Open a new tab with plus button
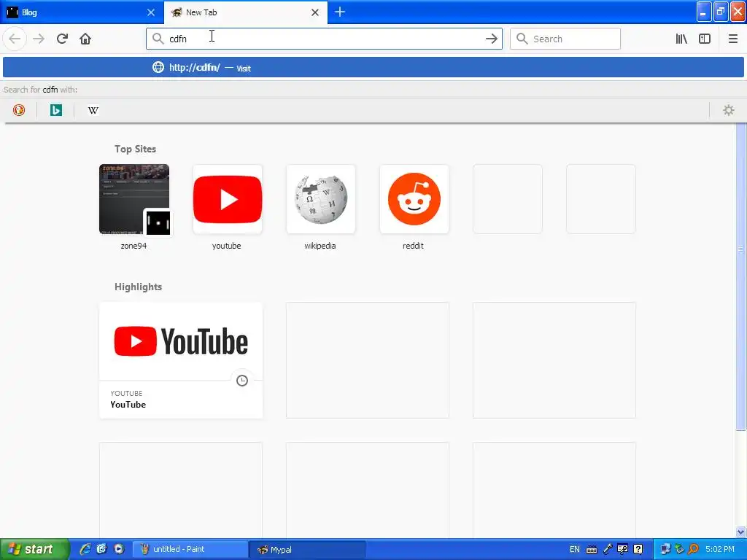The height and width of the screenshot is (560, 747). click(340, 12)
